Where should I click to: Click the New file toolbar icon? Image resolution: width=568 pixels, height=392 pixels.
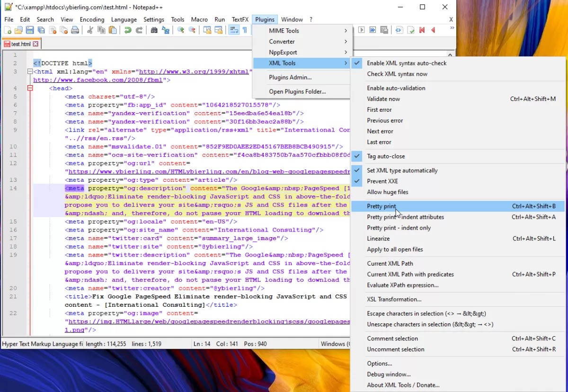coord(8,30)
